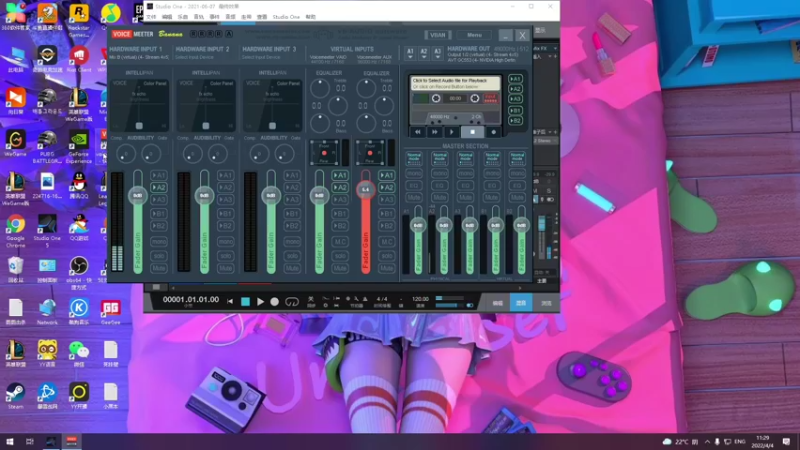The image size is (800, 450).
Task: Mute Hardware Input 1 strip
Action: (x=159, y=268)
